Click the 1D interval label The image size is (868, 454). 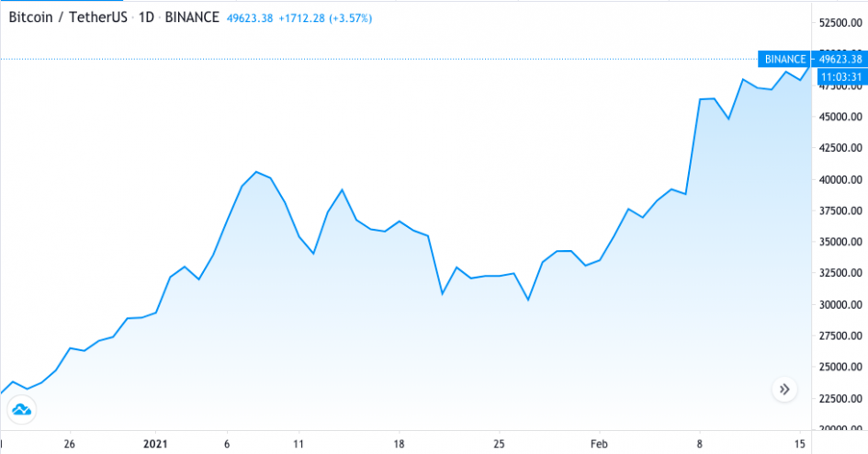click(146, 17)
